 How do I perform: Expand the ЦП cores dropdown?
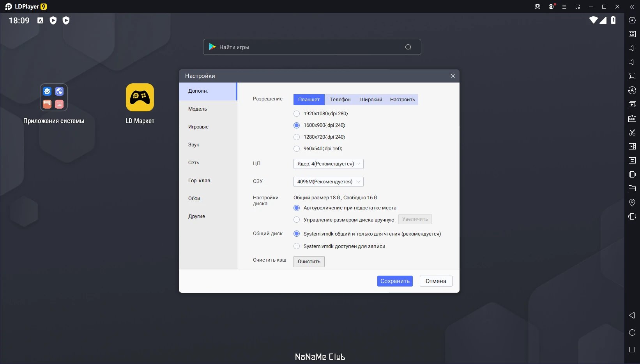(328, 164)
